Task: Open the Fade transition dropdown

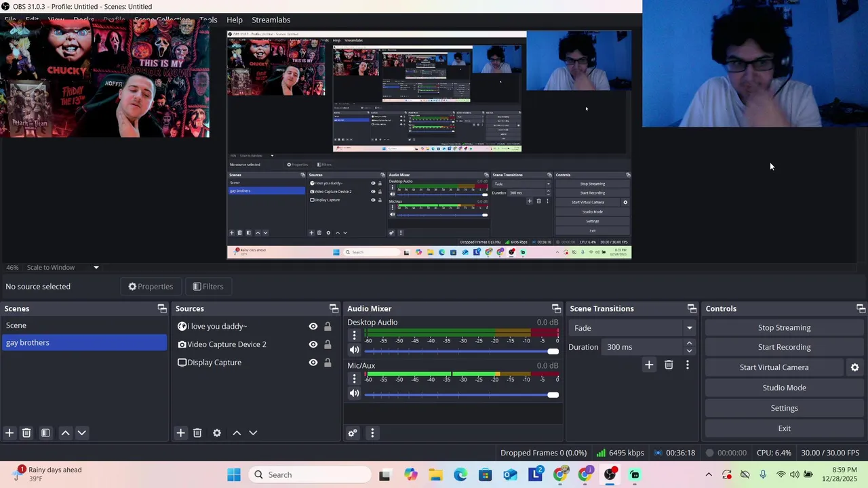Action: tap(632, 328)
